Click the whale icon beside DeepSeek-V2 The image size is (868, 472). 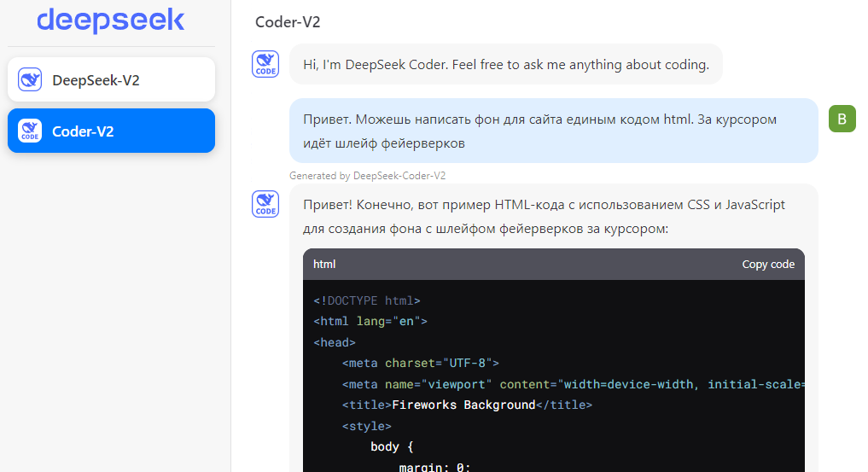point(31,80)
